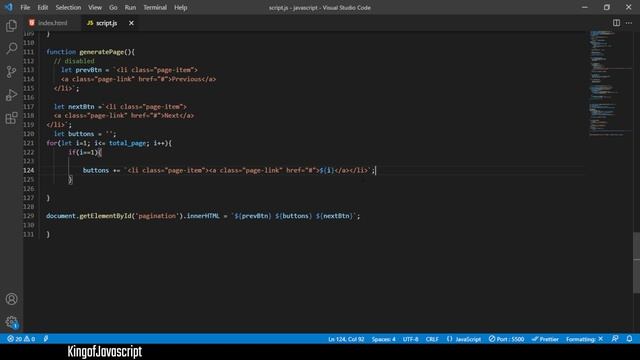Click line number 129 in gutter

coord(29,216)
